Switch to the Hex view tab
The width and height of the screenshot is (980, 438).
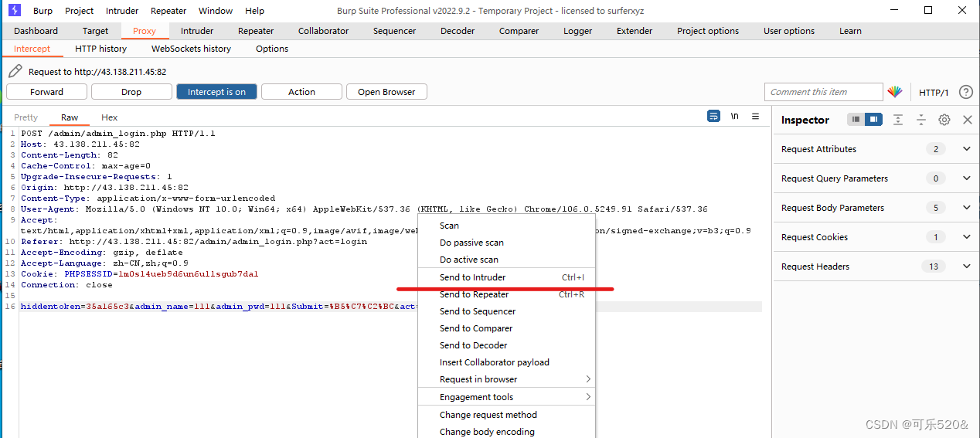coord(110,117)
